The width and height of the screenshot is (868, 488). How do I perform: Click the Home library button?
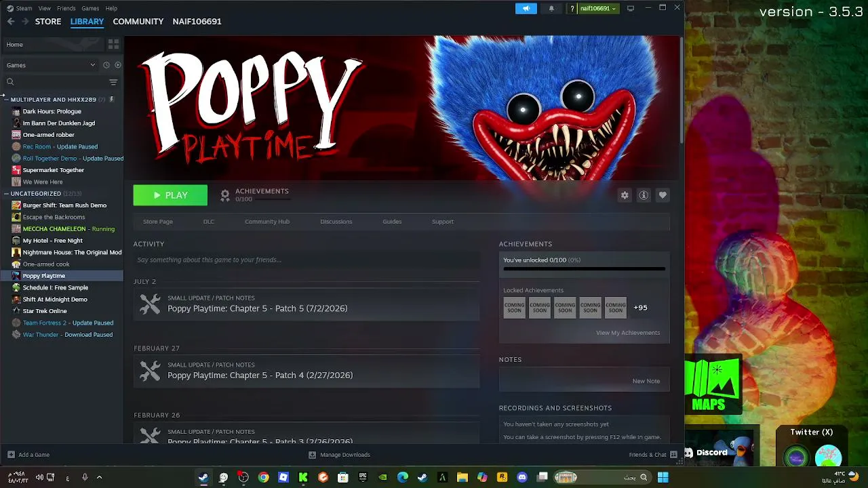[x=53, y=45]
